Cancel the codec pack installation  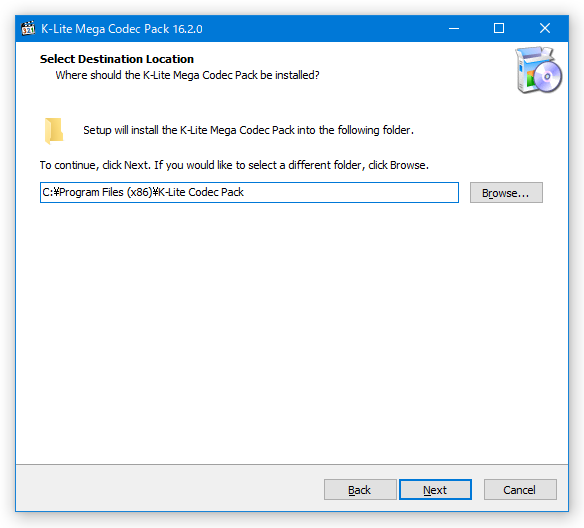click(520, 490)
